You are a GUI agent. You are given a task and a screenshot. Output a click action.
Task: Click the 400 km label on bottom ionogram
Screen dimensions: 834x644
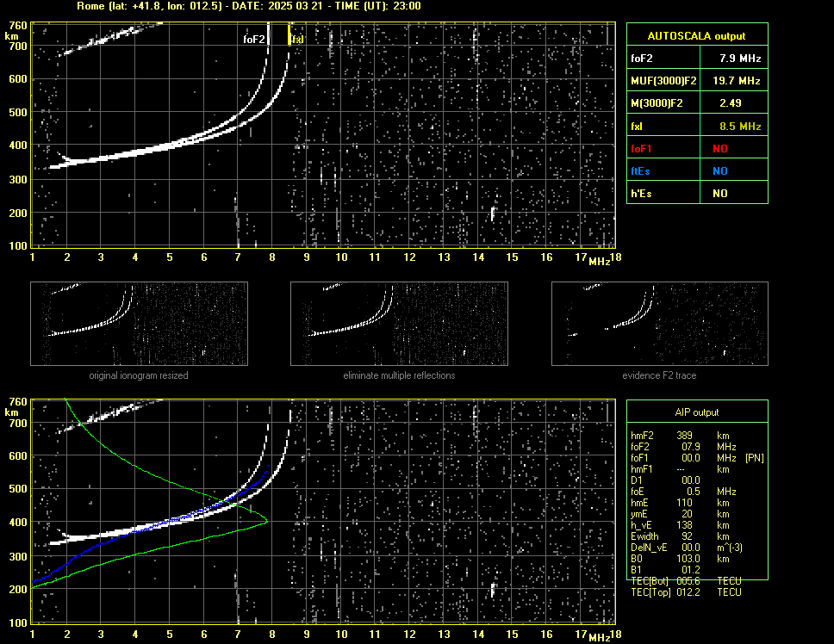click(x=17, y=523)
